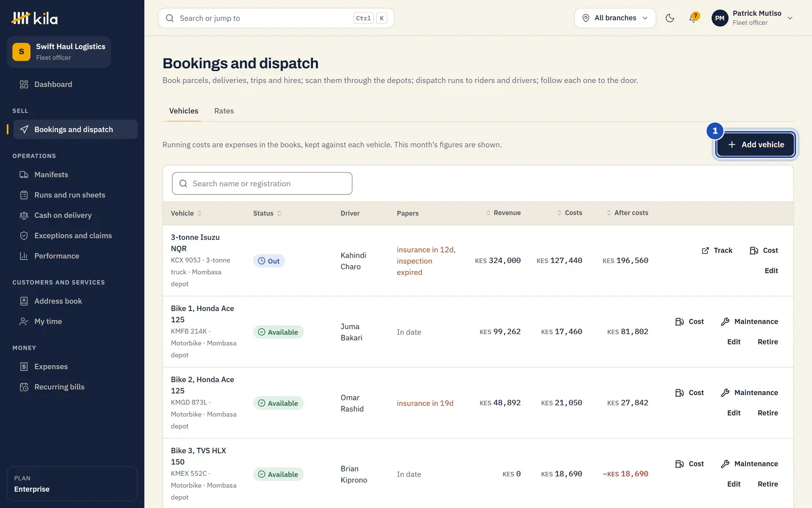
Task: Click the Address book icon
Action: 24,301
